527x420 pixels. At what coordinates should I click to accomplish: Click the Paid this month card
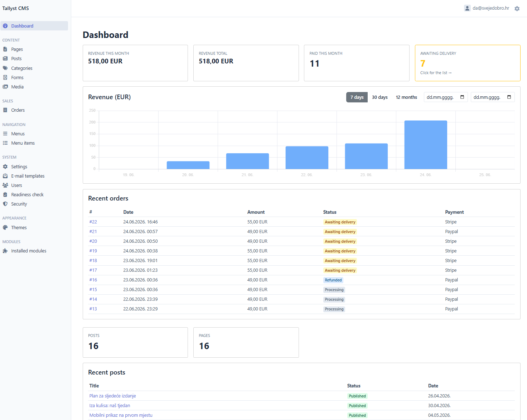pos(357,63)
